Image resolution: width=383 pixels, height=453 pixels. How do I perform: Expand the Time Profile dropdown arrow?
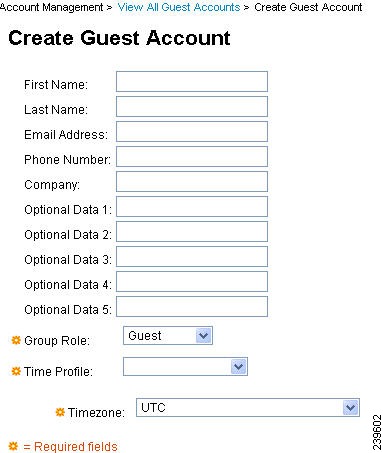(238, 367)
